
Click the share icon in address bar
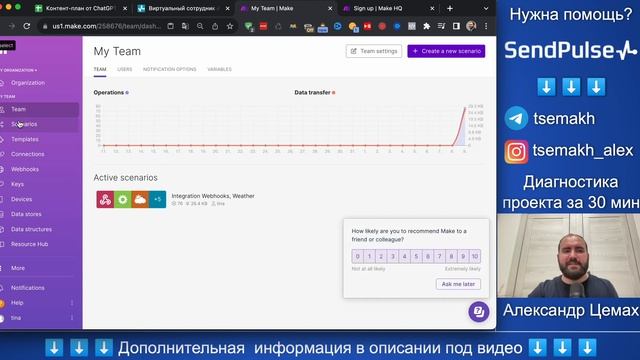(215, 26)
